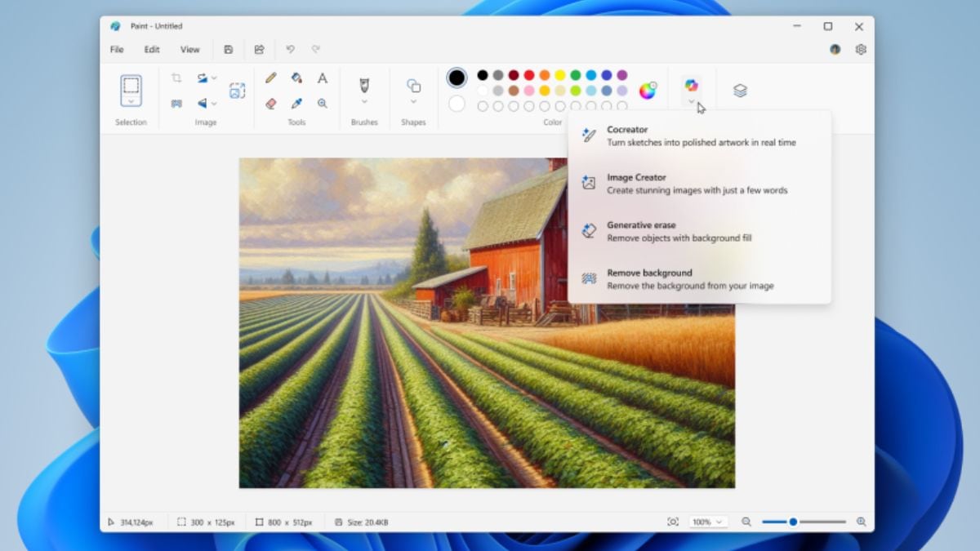
Task: Open the Edit menu
Action: (x=152, y=50)
